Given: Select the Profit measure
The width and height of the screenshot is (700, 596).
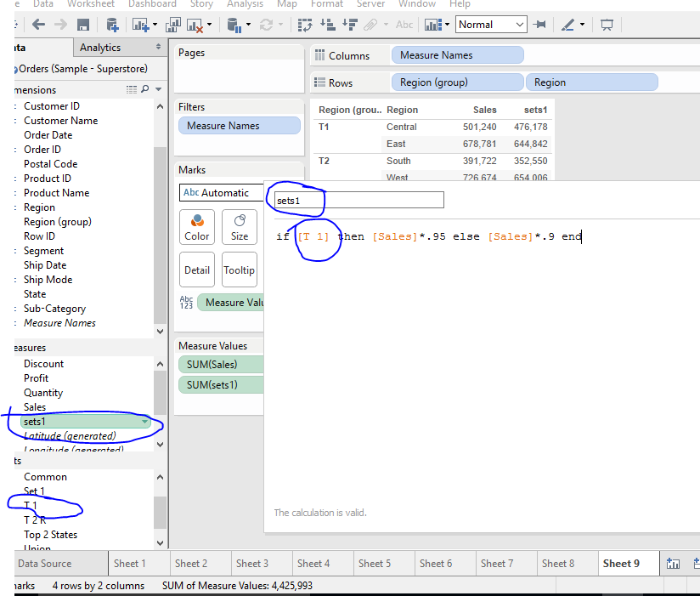Looking at the screenshot, I should [x=37, y=378].
